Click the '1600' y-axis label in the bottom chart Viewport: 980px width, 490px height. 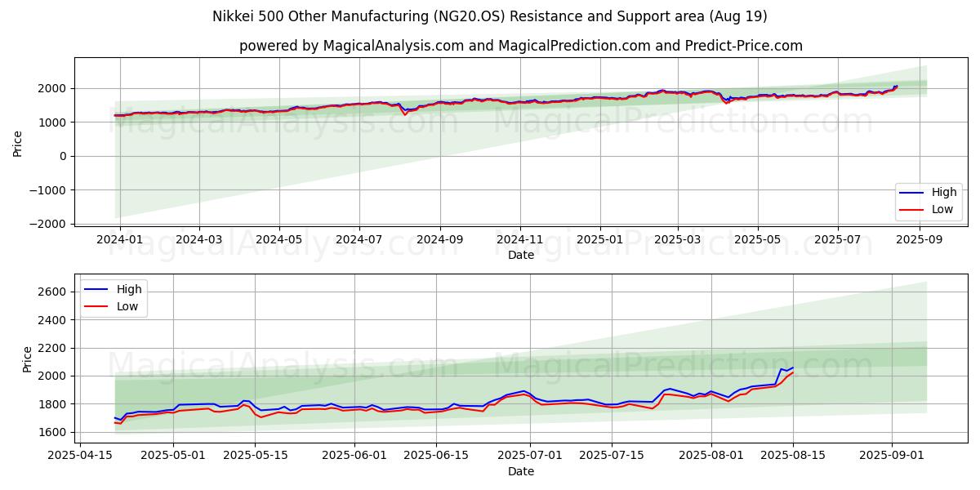click(55, 432)
